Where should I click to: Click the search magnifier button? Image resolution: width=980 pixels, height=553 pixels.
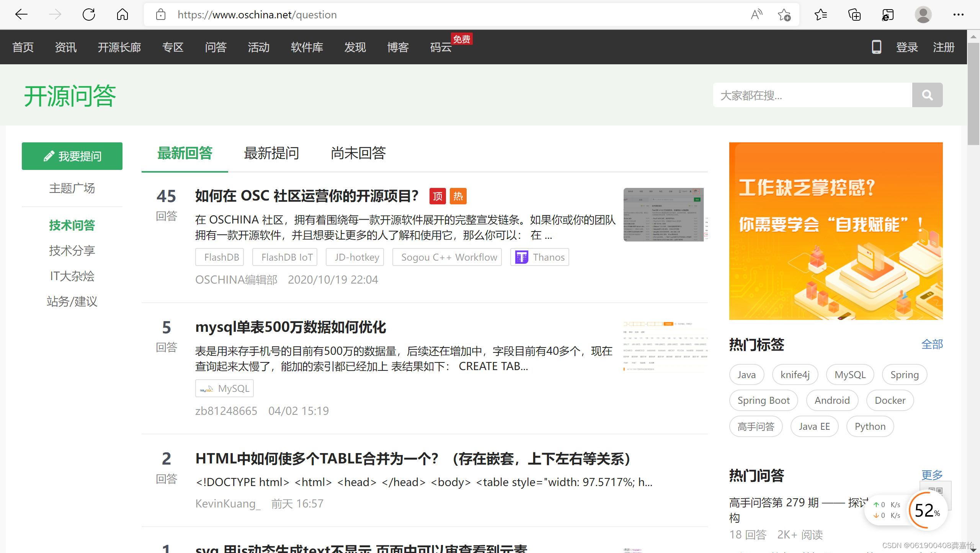point(927,95)
